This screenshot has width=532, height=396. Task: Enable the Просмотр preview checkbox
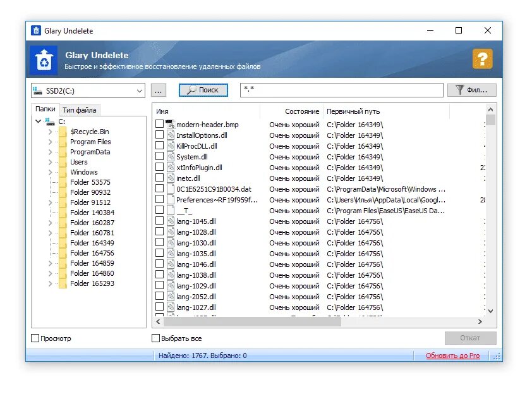click(35, 338)
